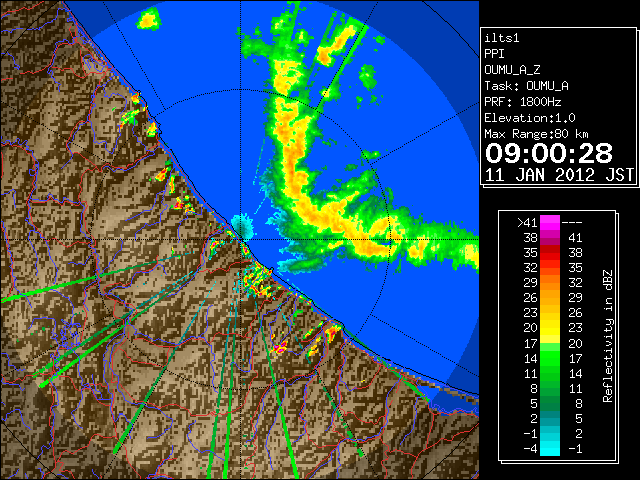Screen dimensions: 640x480
Task: Click the 'Reflectivity in dBZ' legend title
Action: 608,336
